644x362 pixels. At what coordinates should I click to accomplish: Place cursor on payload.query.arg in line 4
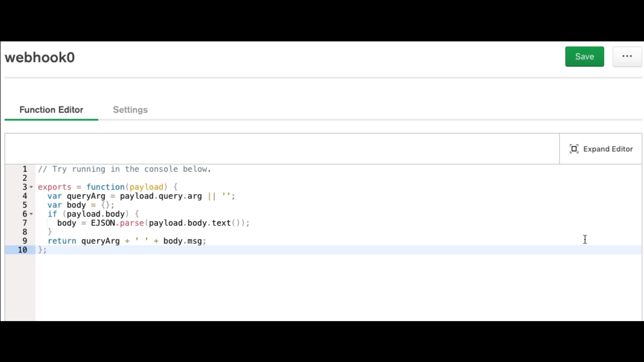(161, 196)
